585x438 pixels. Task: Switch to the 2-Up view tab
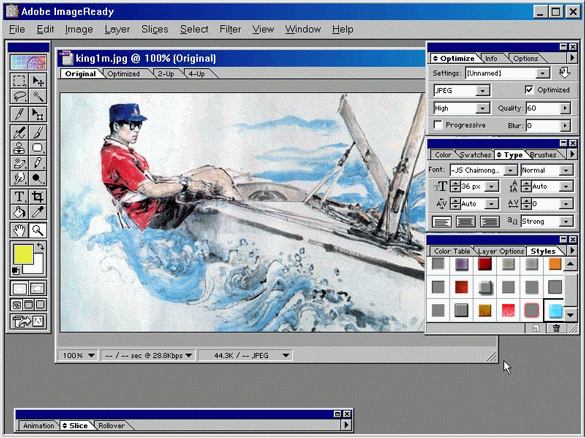point(166,74)
